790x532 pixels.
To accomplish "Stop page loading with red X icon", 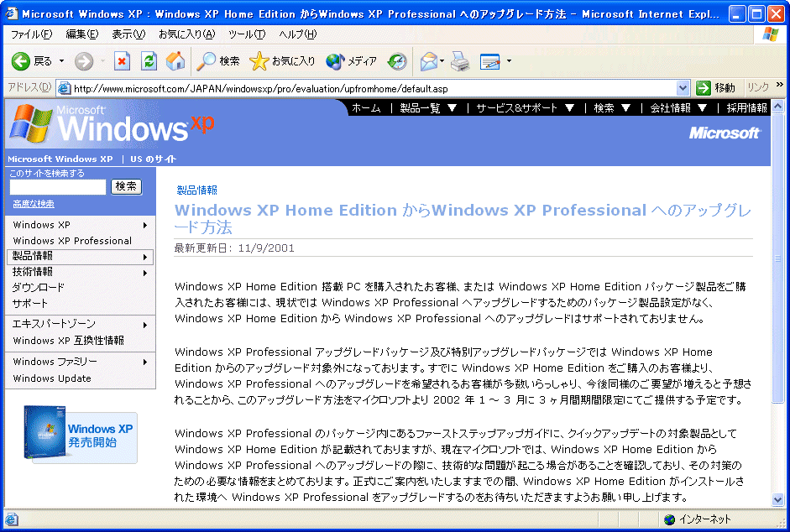I will 122,61.
